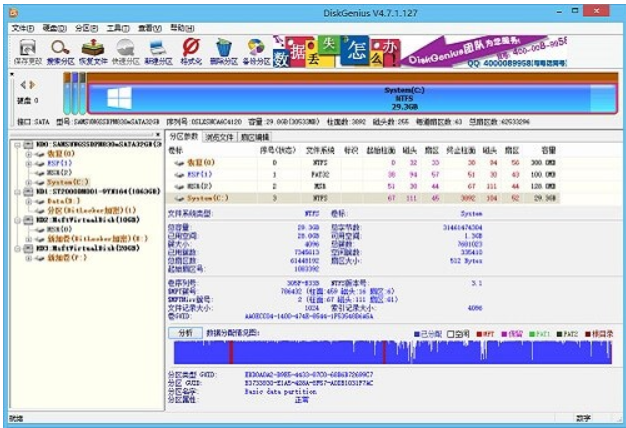
Task: Select the highlighted System(C:) table row
Action: pos(363,198)
